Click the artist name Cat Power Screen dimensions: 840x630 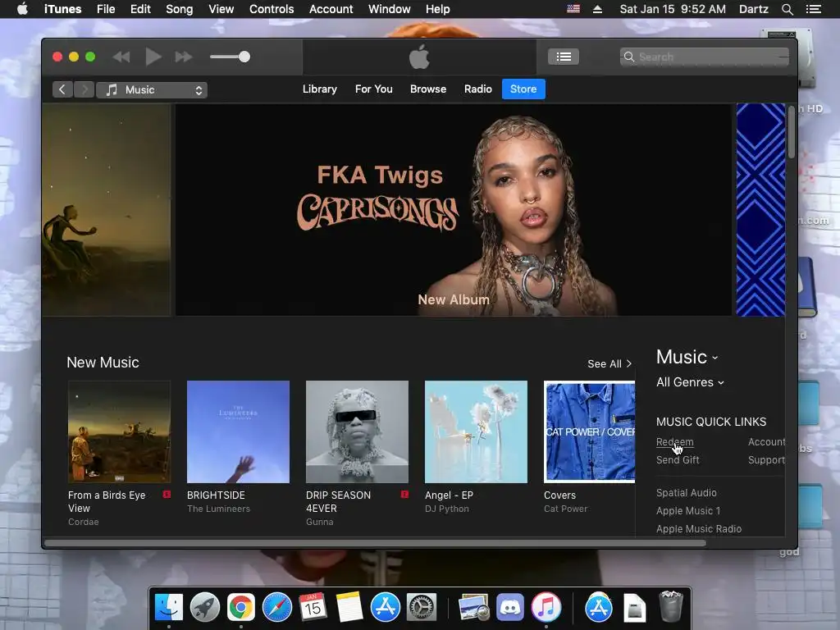point(566,509)
